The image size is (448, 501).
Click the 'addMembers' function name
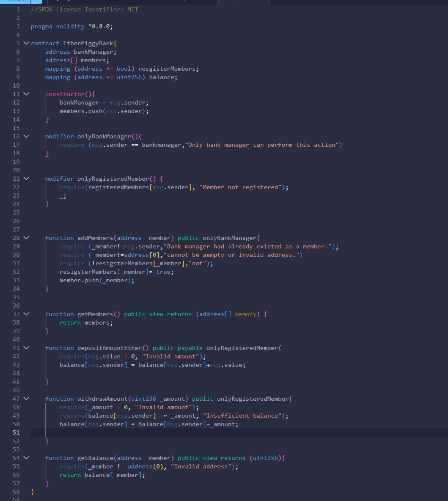coord(95,238)
